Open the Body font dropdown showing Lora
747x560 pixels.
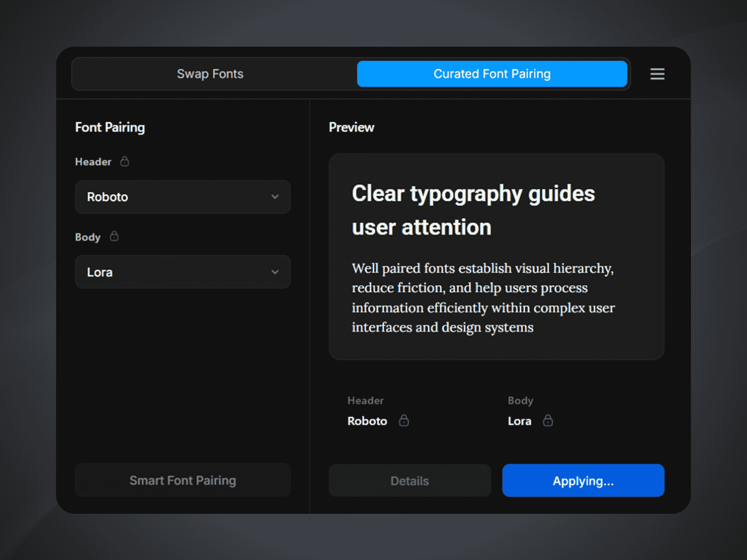tap(183, 272)
